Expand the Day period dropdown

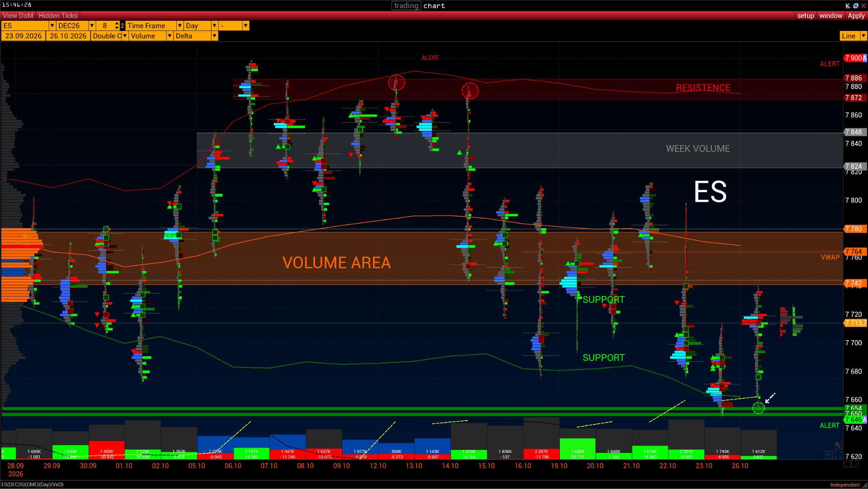214,26
